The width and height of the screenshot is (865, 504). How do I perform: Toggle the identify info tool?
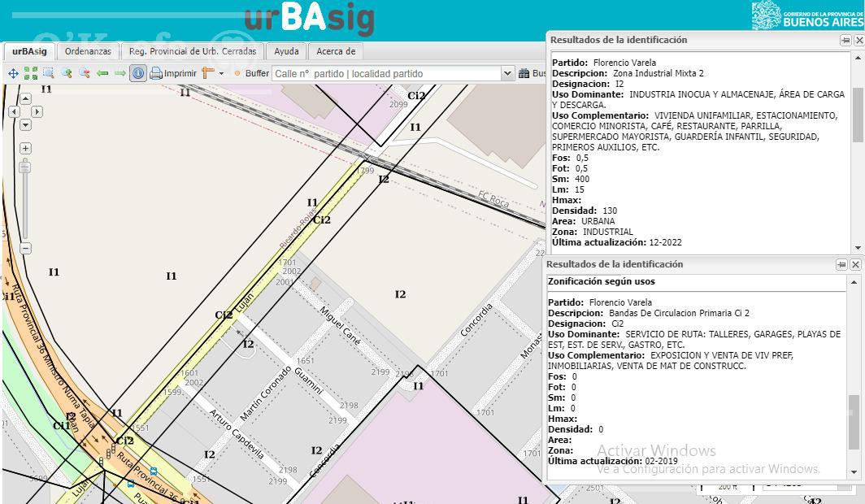(x=138, y=73)
